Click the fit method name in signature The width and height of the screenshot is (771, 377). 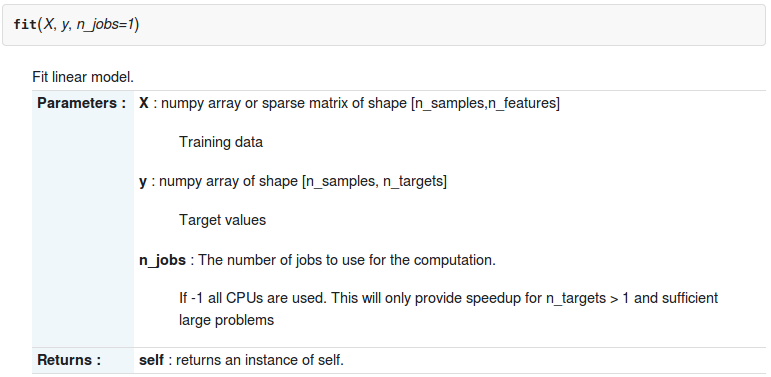[x=24, y=25]
